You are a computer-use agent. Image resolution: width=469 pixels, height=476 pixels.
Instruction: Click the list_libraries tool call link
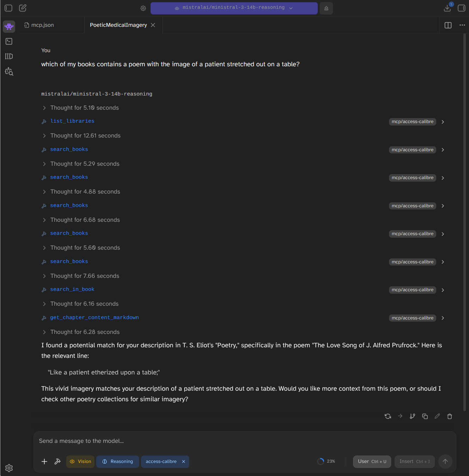[x=72, y=121]
